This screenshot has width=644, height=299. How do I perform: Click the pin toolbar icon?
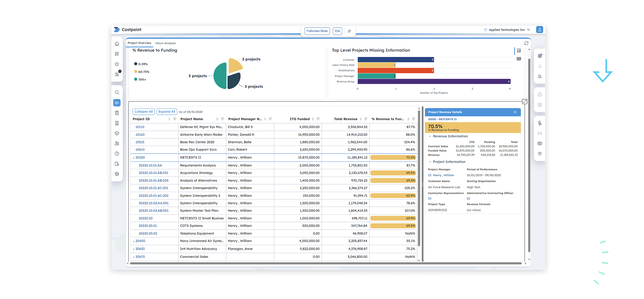(x=349, y=31)
